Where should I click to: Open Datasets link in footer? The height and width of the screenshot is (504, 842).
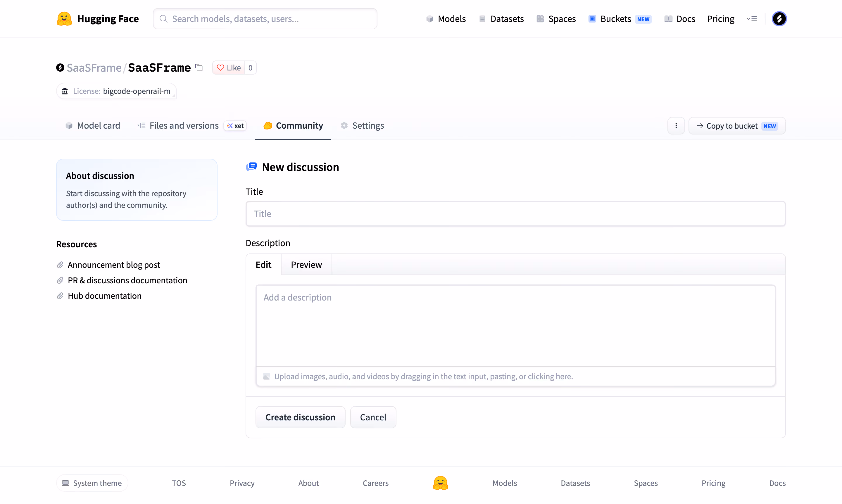point(575,483)
